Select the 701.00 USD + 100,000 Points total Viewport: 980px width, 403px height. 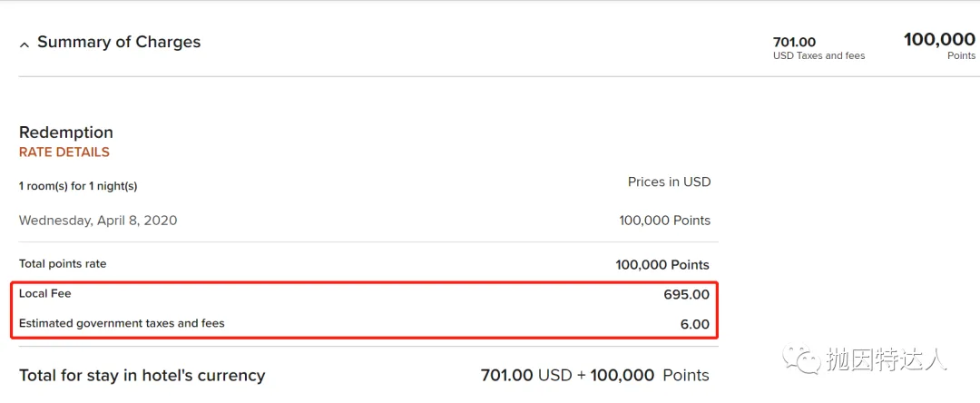[594, 375]
